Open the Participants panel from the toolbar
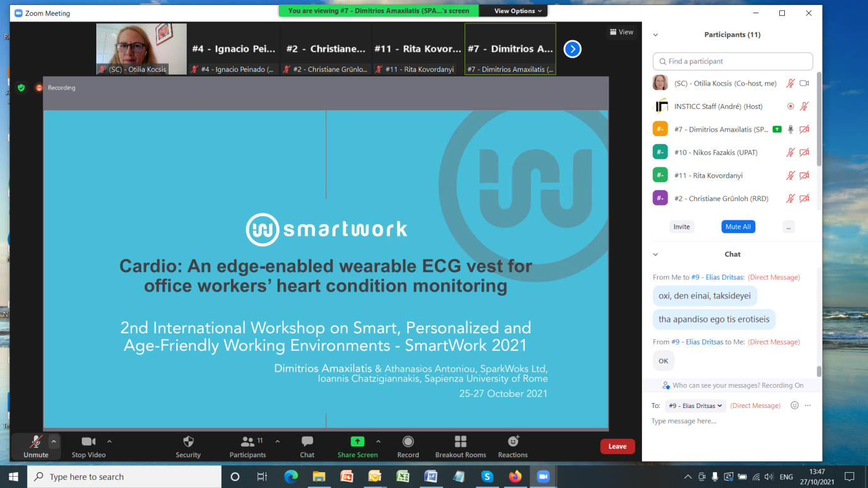Viewport: 868px width, 488px height. coord(248,446)
